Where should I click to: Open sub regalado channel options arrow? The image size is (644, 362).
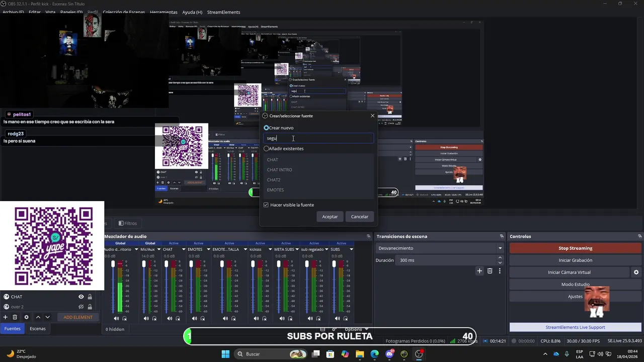click(326, 249)
